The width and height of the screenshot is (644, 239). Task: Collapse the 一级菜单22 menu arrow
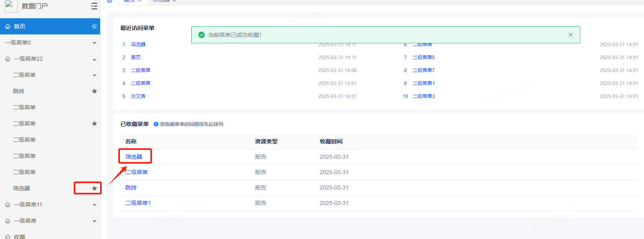tap(94, 59)
